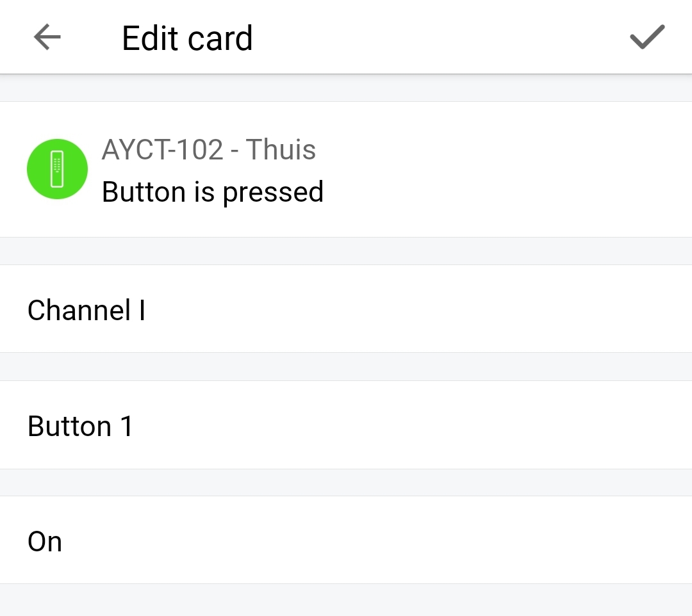Click the white remote glyph in the green circle
The width and height of the screenshot is (692, 616).
tap(57, 169)
